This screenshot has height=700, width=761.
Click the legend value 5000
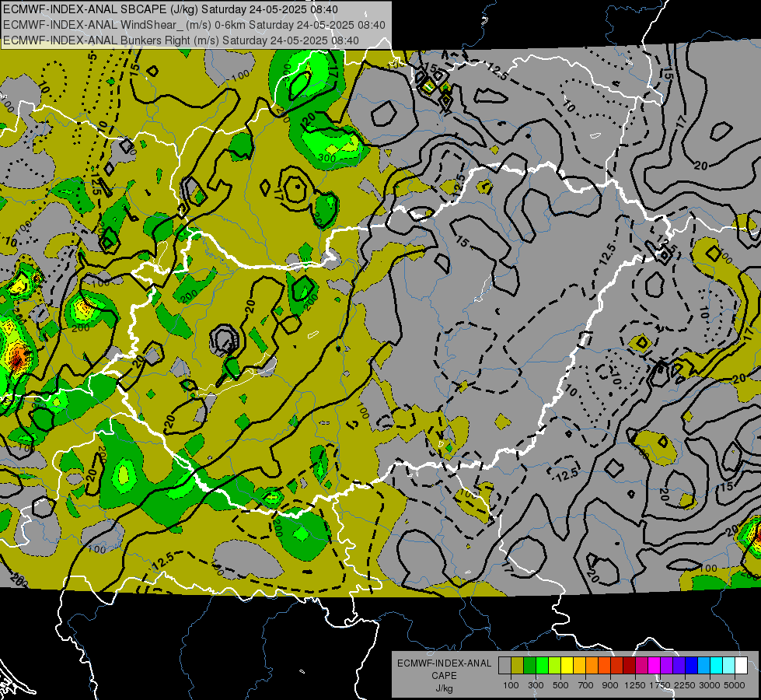pyautogui.click(x=735, y=685)
